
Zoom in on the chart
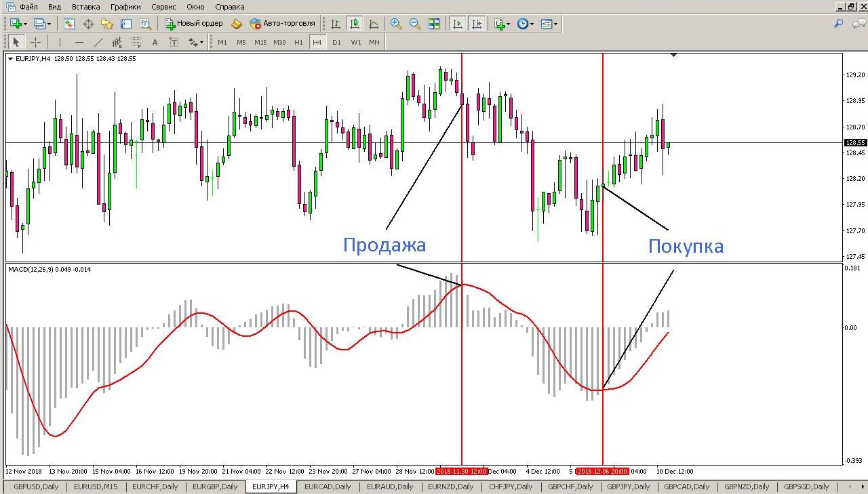396,24
